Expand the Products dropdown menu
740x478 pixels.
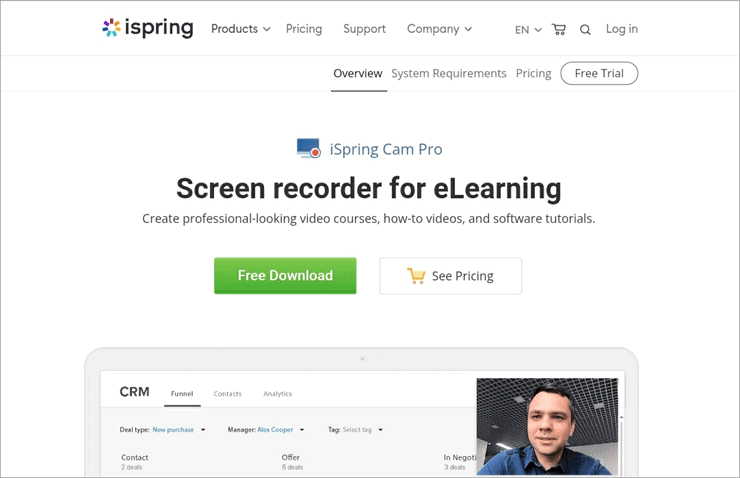pyautogui.click(x=240, y=29)
